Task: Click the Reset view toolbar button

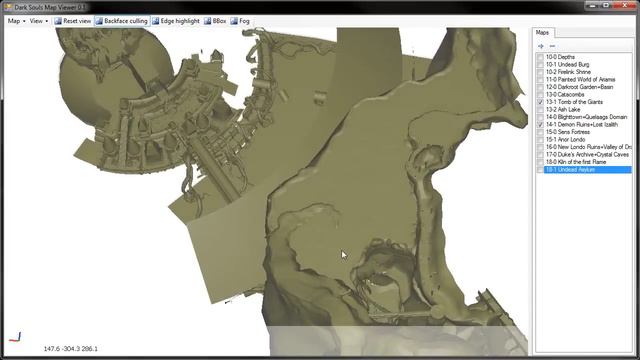Action: click(73, 21)
